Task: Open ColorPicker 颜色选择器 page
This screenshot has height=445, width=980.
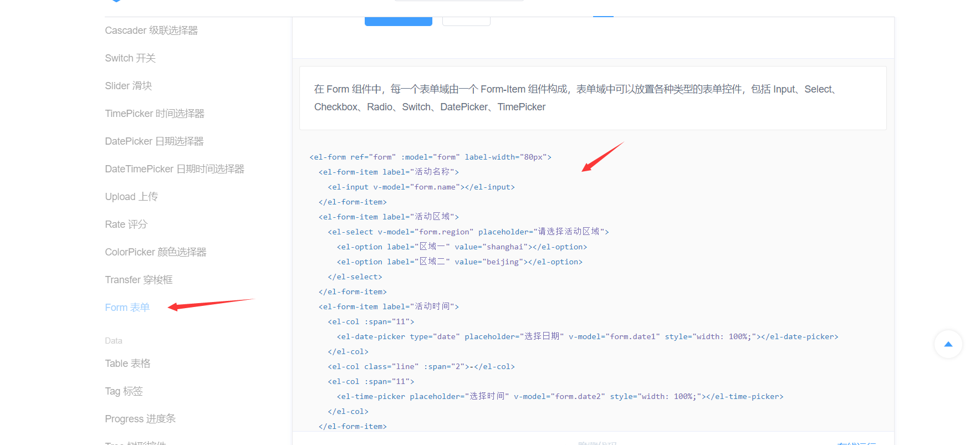Action: point(156,252)
